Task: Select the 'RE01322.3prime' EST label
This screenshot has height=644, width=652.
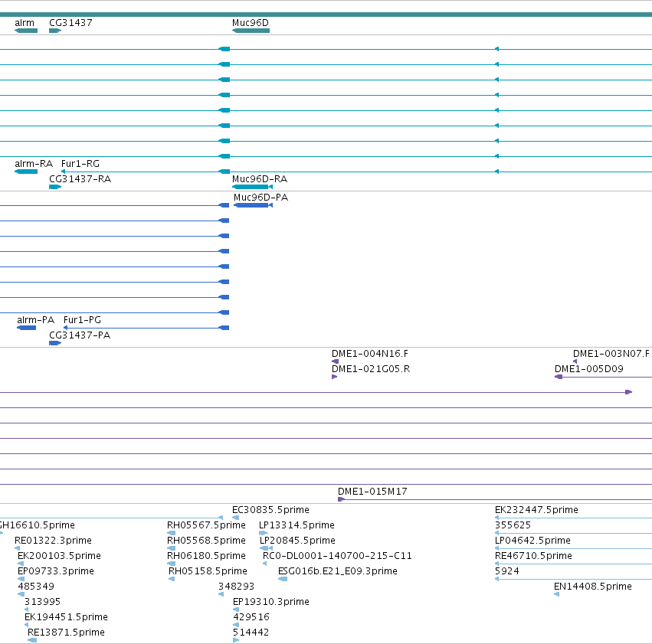Action: [x=53, y=541]
